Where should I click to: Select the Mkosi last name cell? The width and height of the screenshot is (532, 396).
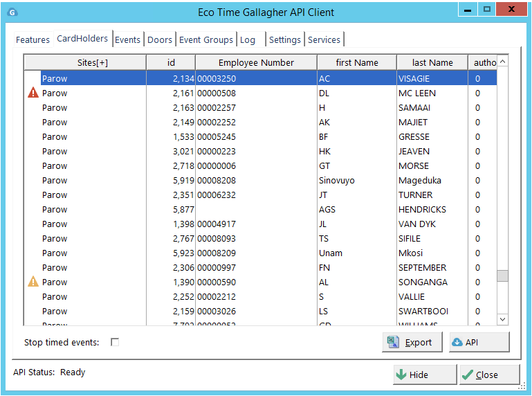pos(432,253)
